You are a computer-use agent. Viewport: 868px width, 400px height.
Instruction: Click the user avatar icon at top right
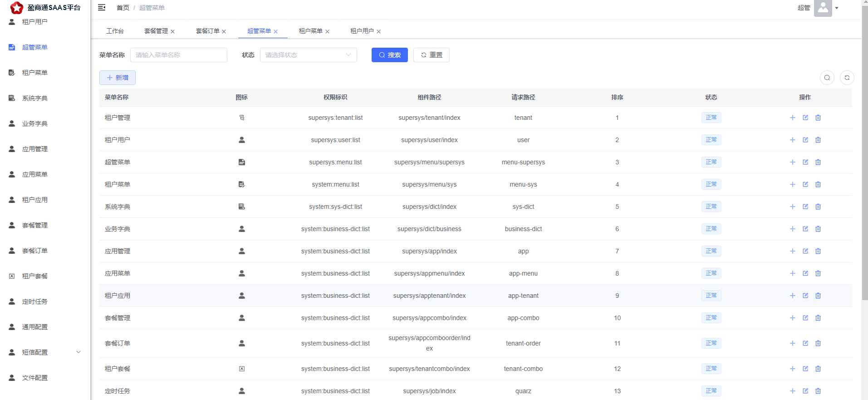[x=823, y=8]
